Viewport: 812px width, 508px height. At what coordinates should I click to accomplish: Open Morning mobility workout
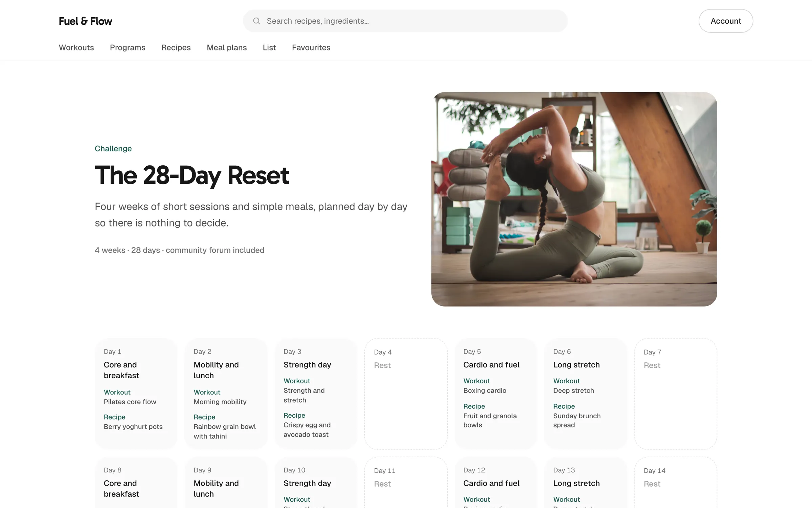click(220, 402)
